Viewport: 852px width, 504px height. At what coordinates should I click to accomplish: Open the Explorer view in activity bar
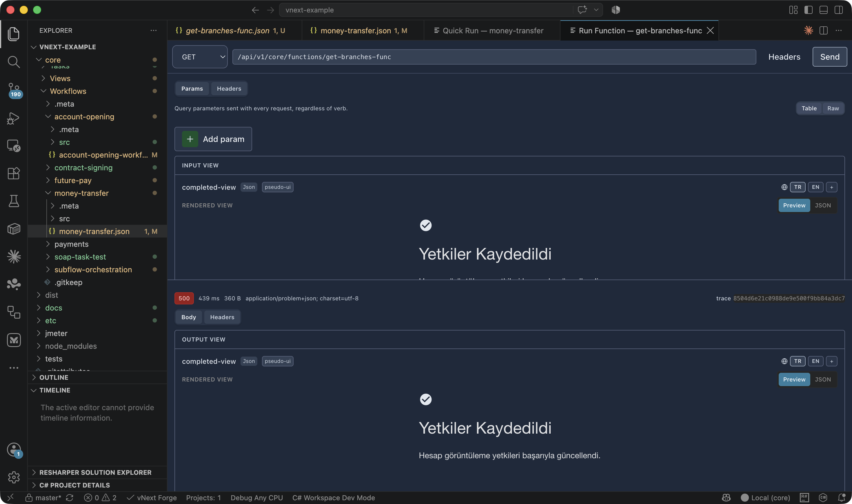click(14, 34)
